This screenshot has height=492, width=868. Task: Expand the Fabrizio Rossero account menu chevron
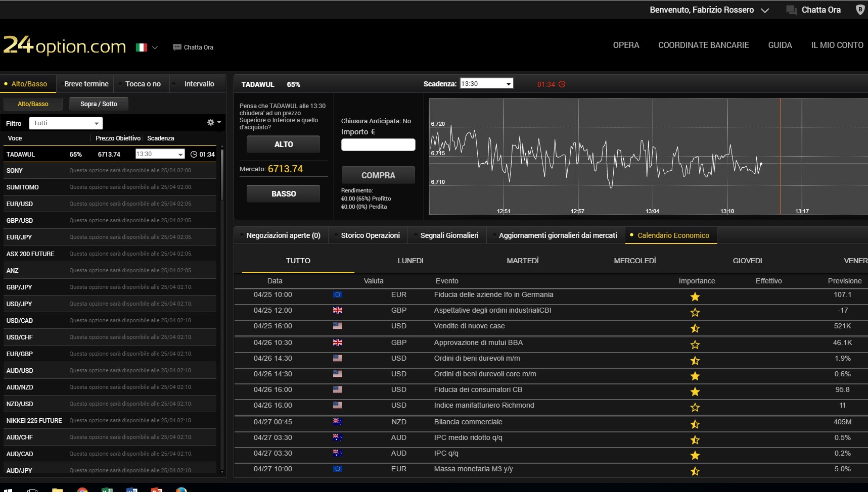(x=765, y=10)
